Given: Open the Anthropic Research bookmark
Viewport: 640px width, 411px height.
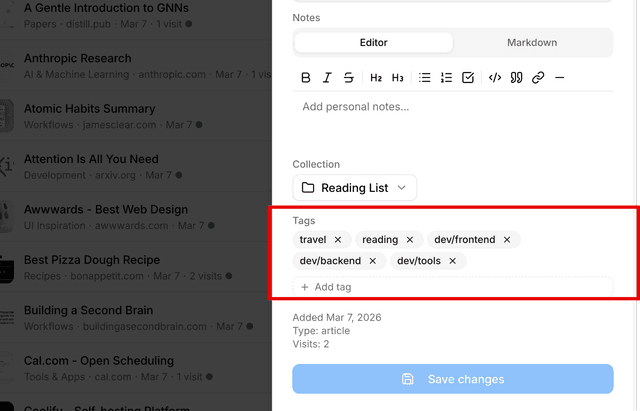Looking at the screenshot, I should tap(135, 66).
